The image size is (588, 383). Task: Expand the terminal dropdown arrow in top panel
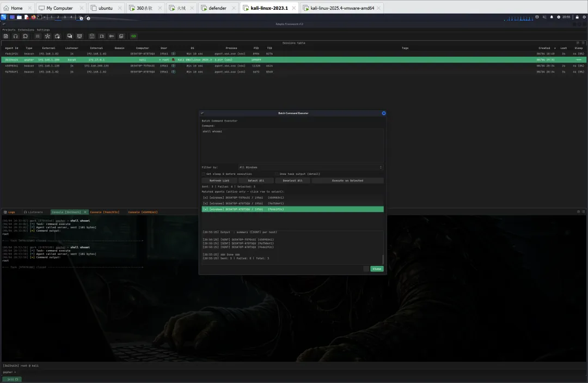44,17
